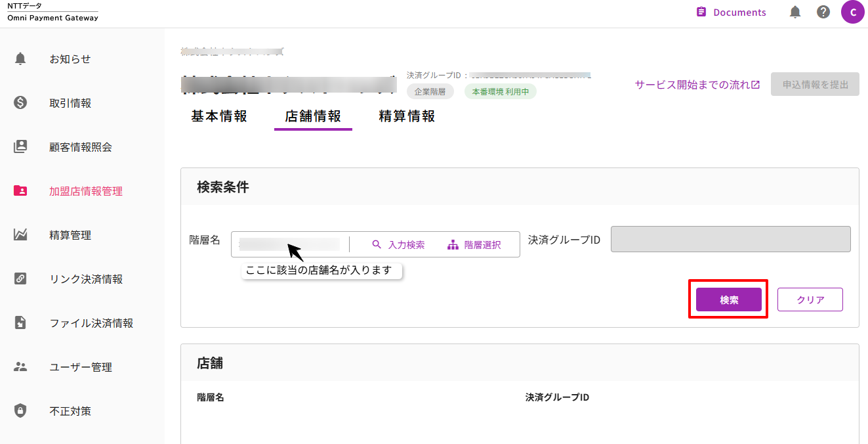Click the Documents clipboard icon

point(701,12)
